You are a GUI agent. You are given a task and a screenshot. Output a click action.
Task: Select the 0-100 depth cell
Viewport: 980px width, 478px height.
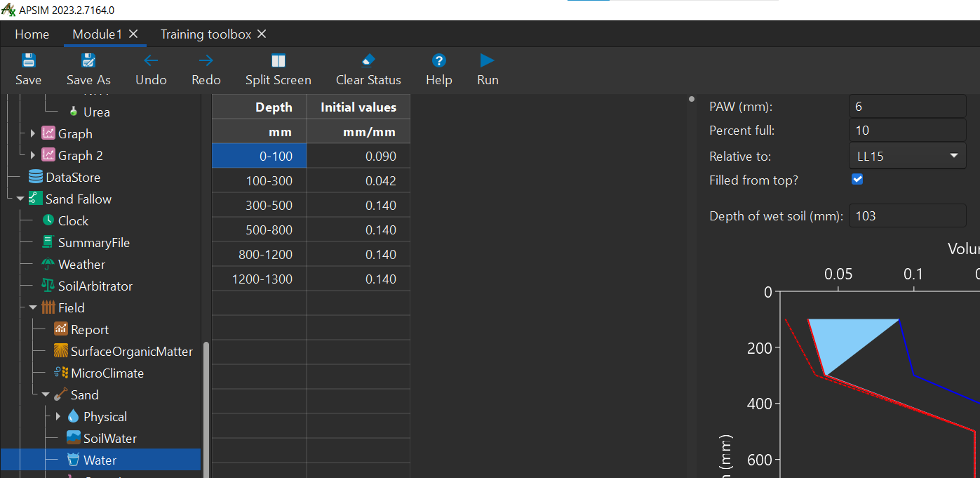(x=259, y=156)
